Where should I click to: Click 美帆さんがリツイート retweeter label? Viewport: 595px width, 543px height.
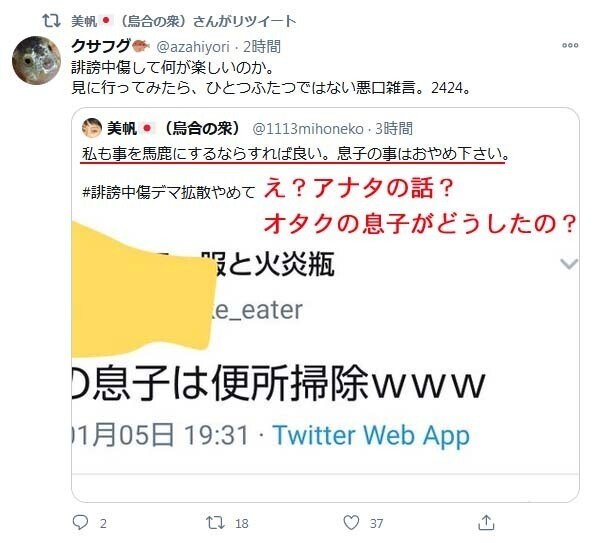pyautogui.click(x=184, y=21)
